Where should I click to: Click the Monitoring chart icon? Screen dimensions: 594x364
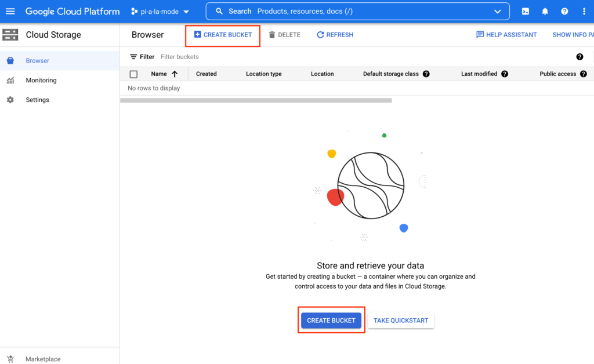click(10, 80)
